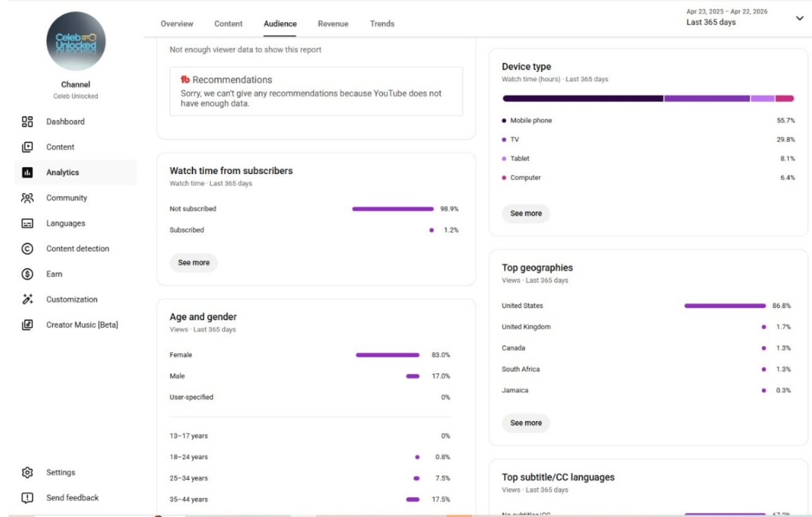The height and width of the screenshot is (517, 812).
Task: Open Content via its sidebar icon
Action: (27, 147)
